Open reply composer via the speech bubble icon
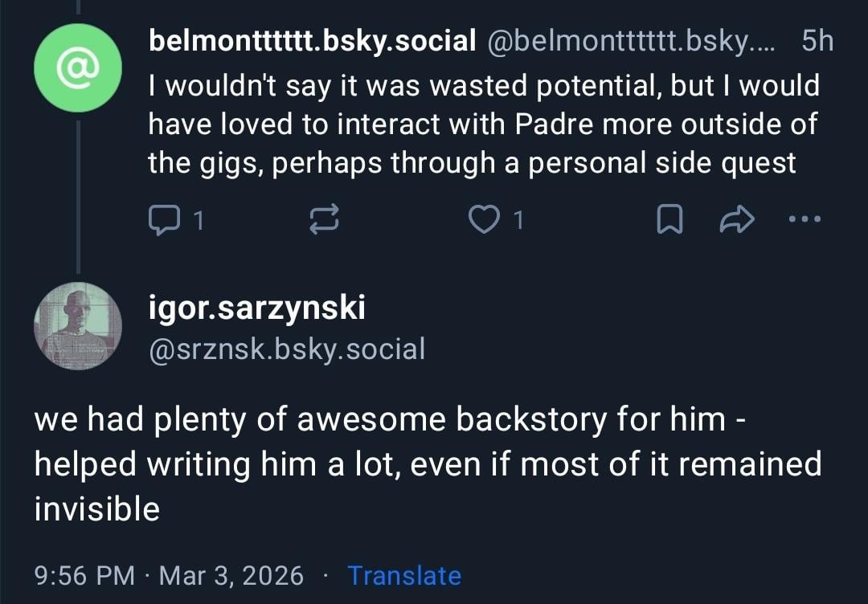 click(x=166, y=219)
